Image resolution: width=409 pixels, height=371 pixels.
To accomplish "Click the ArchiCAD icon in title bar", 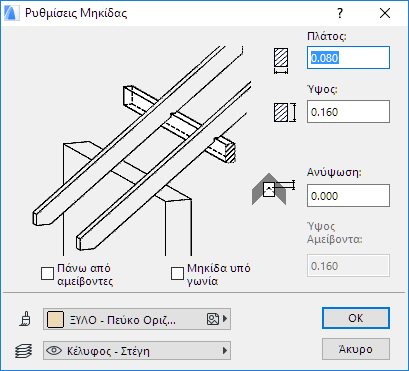I will click(x=11, y=13).
